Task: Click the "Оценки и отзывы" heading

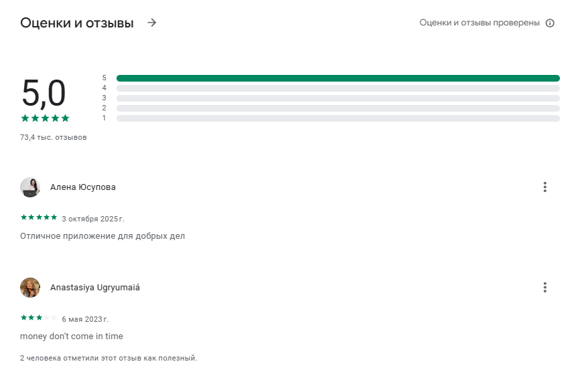Action: [x=77, y=23]
